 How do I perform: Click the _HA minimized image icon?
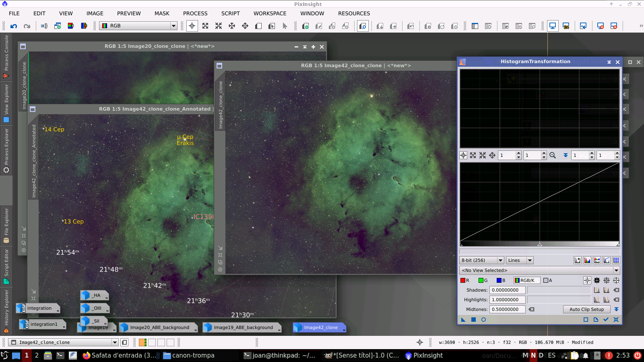point(94,295)
